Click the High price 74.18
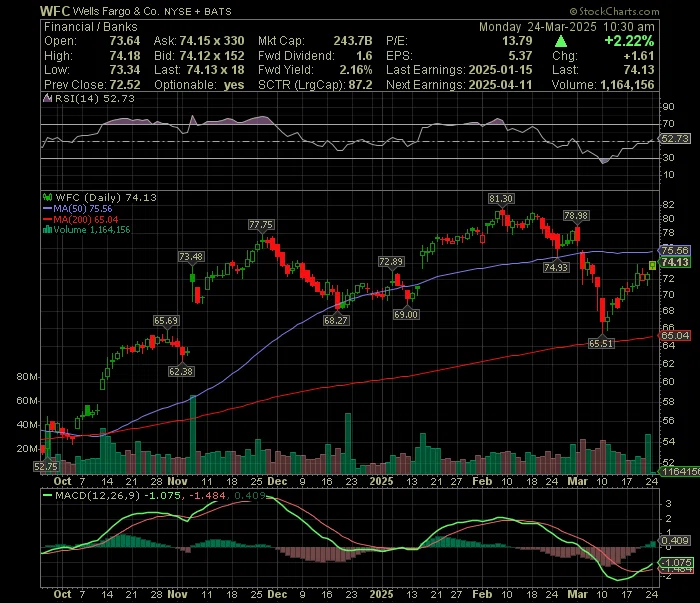This screenshot has height=603, width=700. click(125, 56)
